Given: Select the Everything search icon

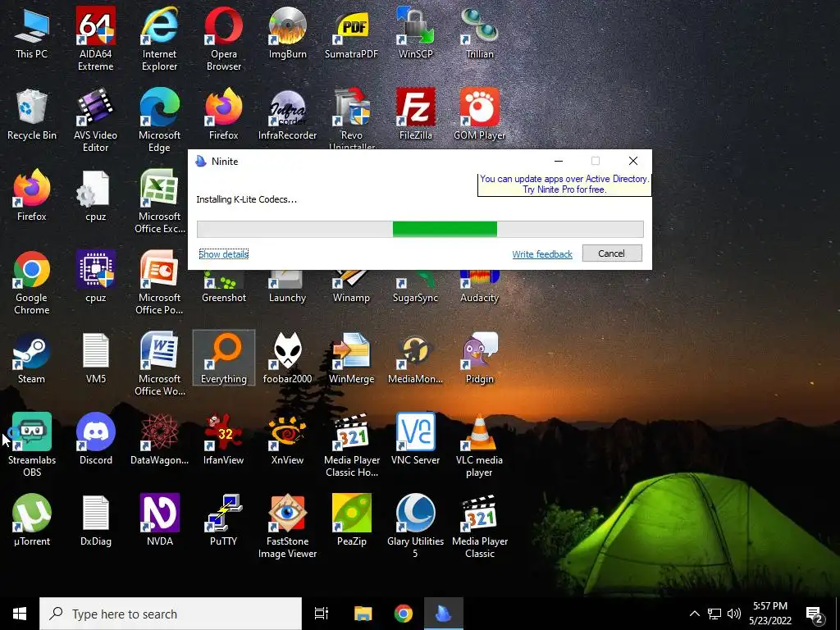Looking at the screenshot, I should point(224,358).
